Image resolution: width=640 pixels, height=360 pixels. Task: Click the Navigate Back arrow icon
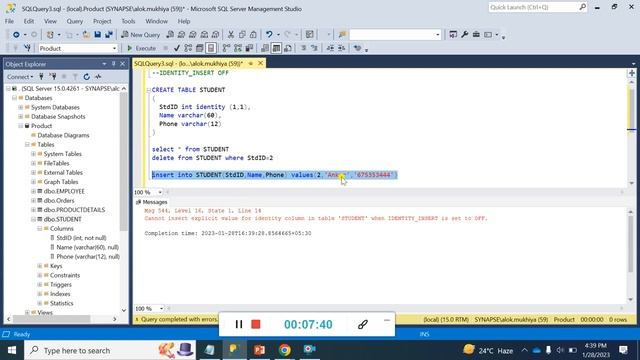point(16,35)
